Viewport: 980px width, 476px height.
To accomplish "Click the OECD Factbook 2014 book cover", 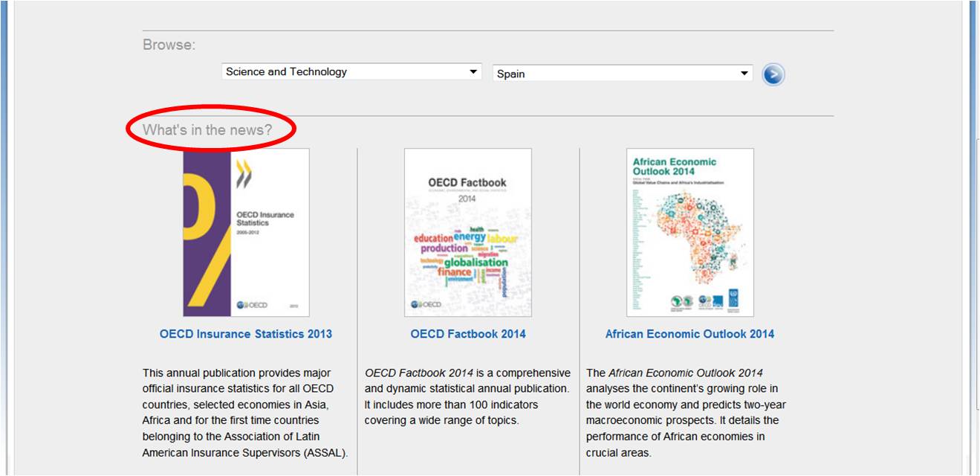I will pyautogui.click(x=468, y=233).
